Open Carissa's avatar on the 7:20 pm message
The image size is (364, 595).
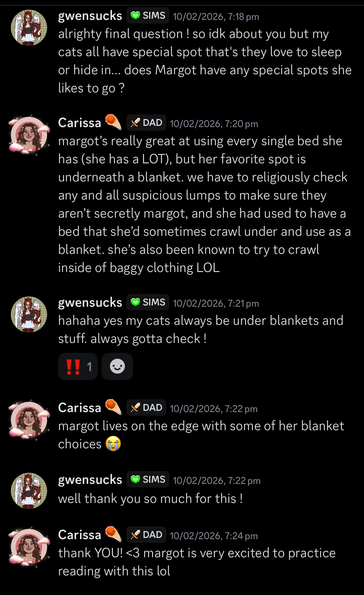pyautogui.click(x=29, y=135)
